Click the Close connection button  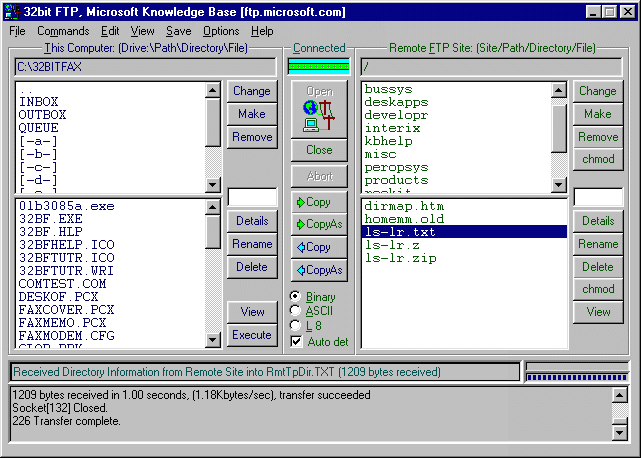pos(319,150)
